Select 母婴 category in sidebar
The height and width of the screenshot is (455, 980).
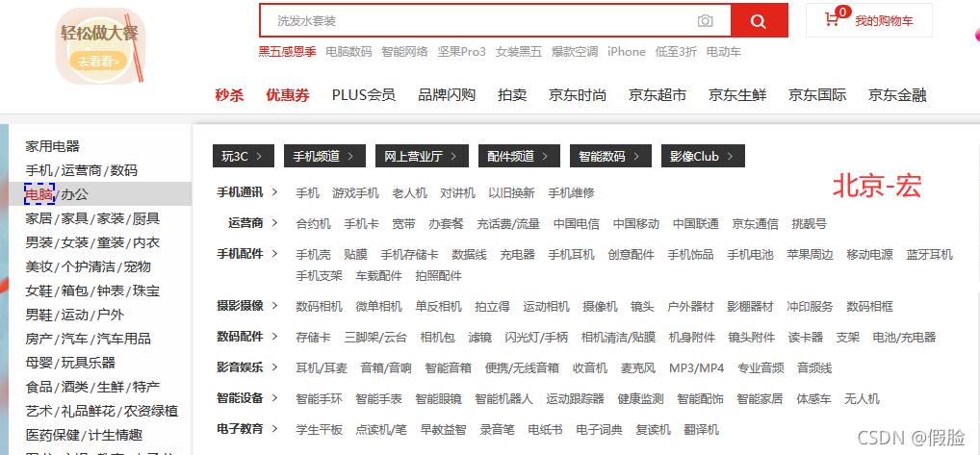point(39,364)
